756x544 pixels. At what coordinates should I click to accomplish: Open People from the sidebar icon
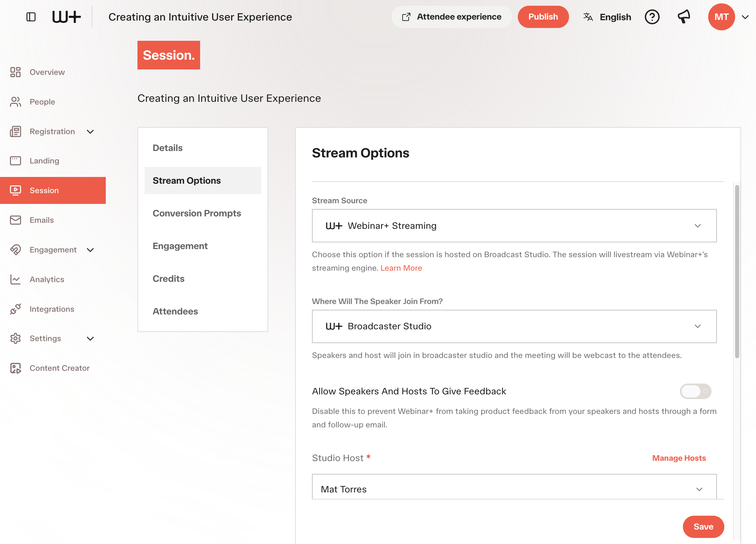click(15, 102)
